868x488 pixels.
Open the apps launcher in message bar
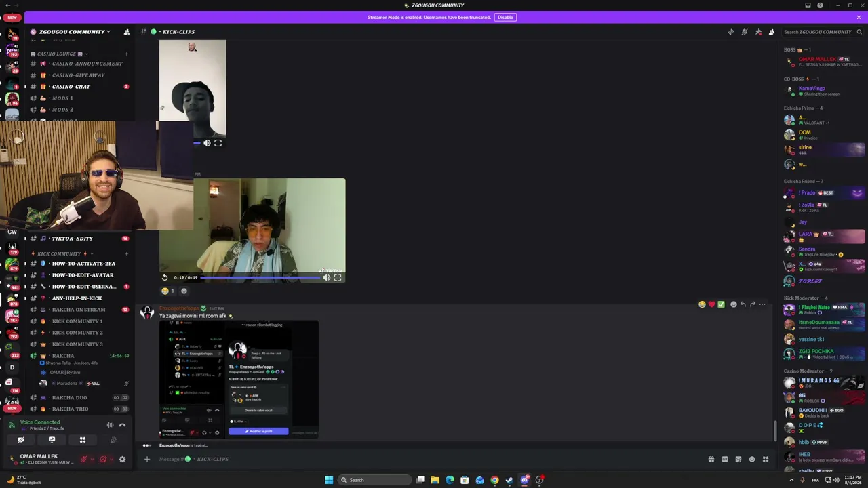coord(765,459)
